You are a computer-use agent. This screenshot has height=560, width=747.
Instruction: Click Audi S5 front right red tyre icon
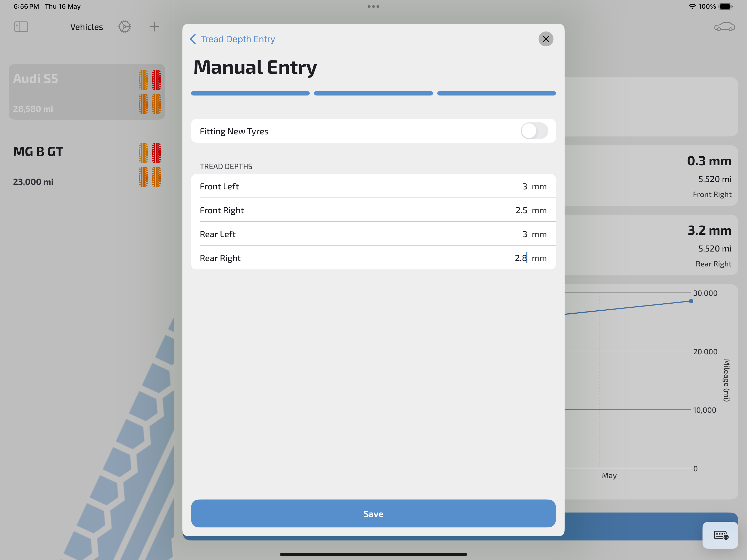[x=156, y=80]
